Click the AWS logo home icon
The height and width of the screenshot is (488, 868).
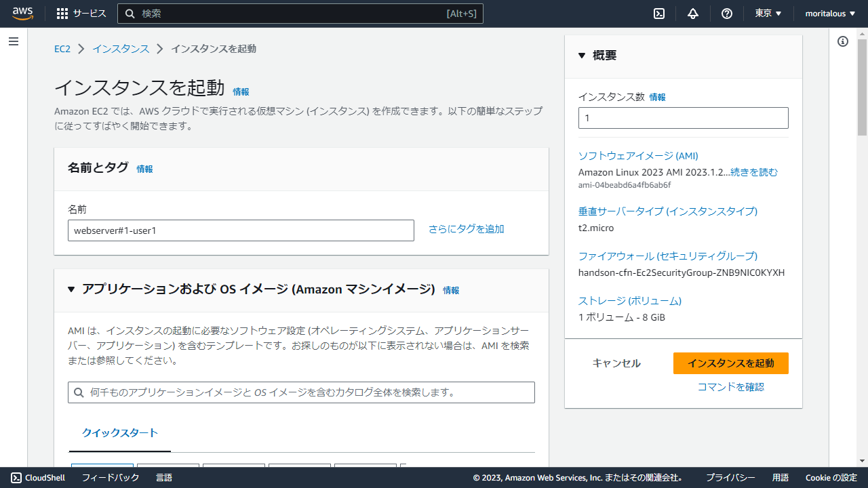tap(22, 14)
